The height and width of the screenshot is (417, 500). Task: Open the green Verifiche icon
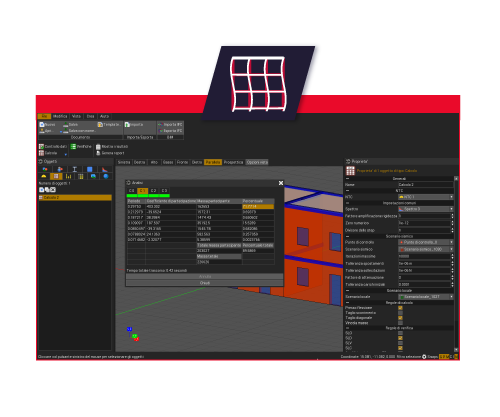[73, 146]
